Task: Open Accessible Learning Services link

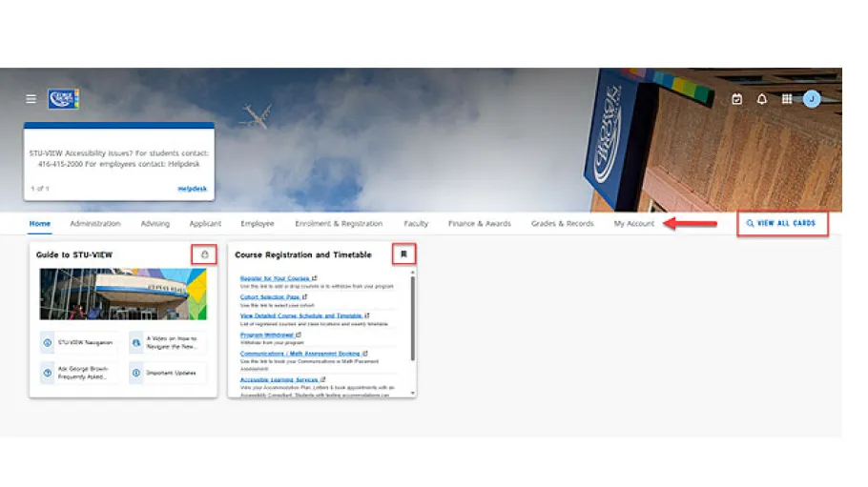Action: (x=279, y=379)
